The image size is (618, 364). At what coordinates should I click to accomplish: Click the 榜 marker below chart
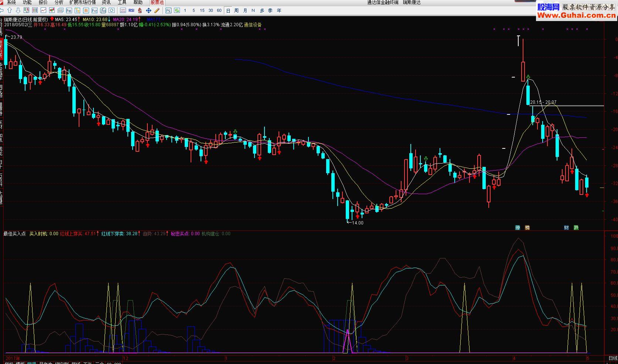pyautogui.click(x=527, y=227)
